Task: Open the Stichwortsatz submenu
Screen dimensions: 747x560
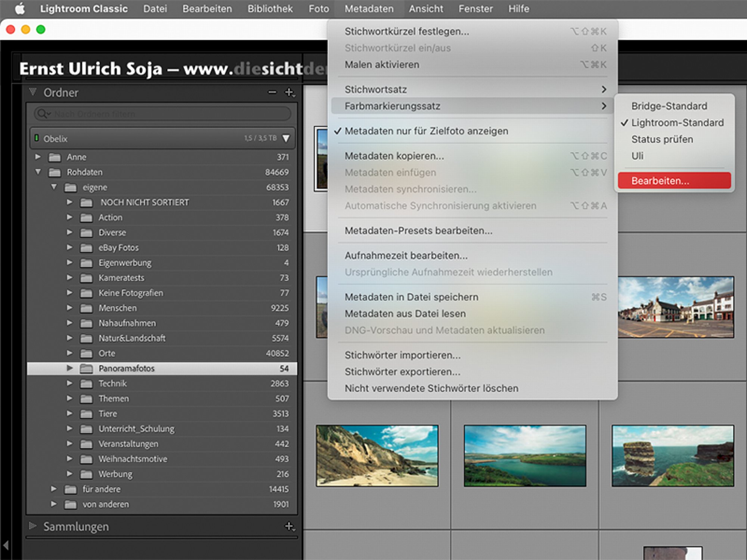Action: coord(472,90)
